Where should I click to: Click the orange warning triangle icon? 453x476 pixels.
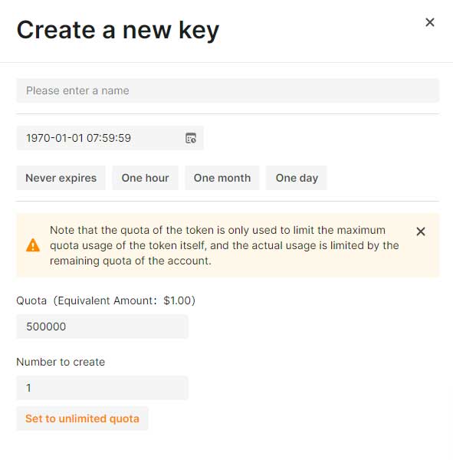click(x=33, y=245)
